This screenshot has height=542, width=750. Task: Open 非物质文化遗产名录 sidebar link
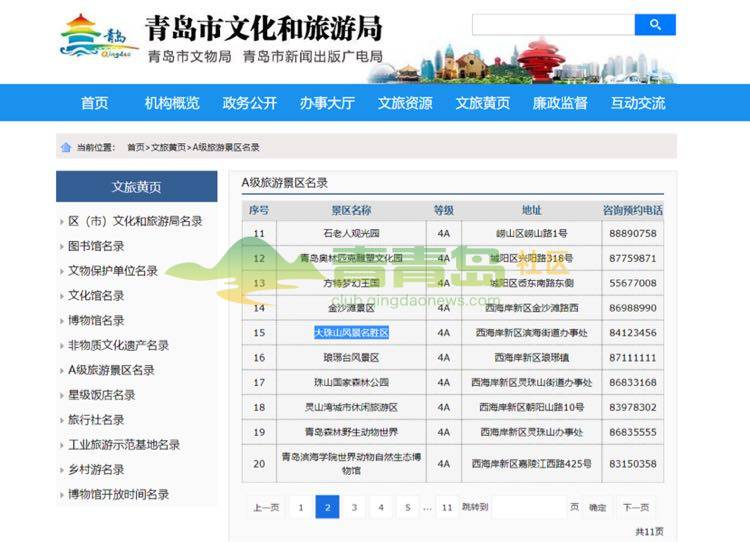[x=119, y=345]
